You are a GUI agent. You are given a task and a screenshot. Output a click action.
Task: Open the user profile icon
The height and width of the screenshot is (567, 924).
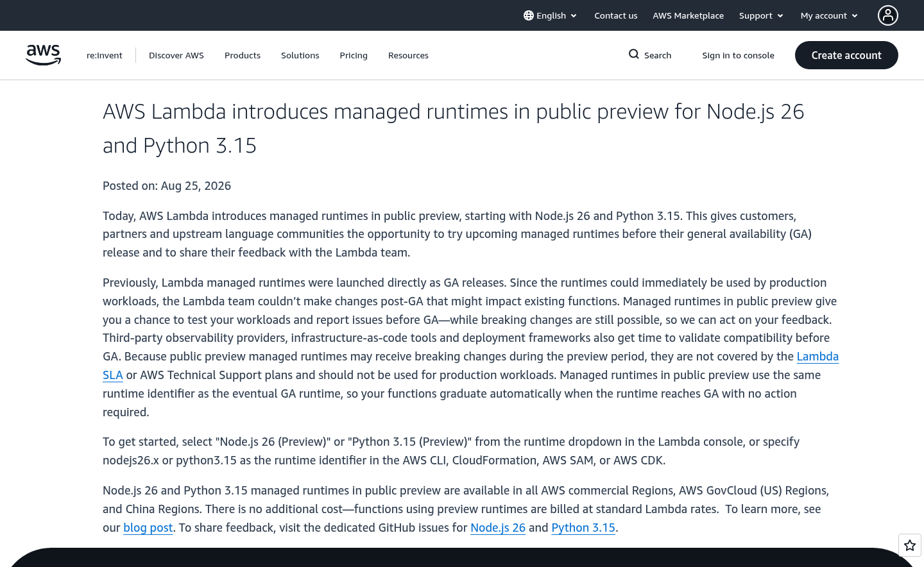888,15
